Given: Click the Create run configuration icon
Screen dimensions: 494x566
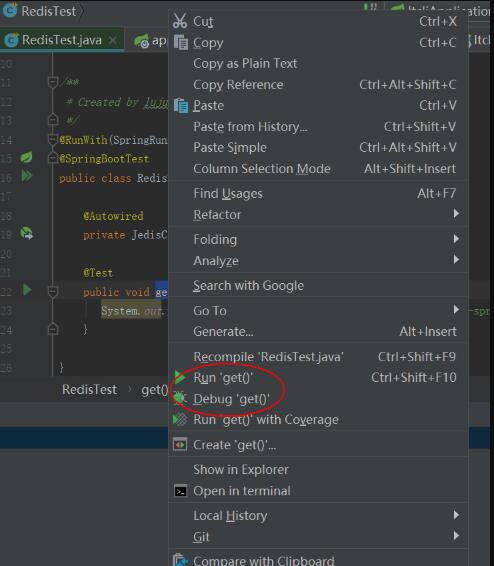Looking at the screenshot, I should [180, 444].
